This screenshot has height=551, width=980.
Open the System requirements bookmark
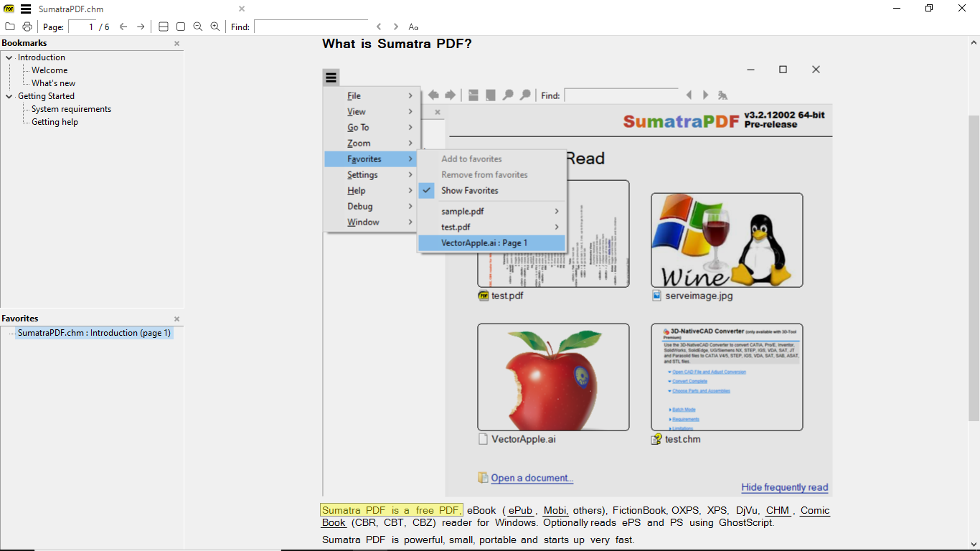(x=72, y=109)
